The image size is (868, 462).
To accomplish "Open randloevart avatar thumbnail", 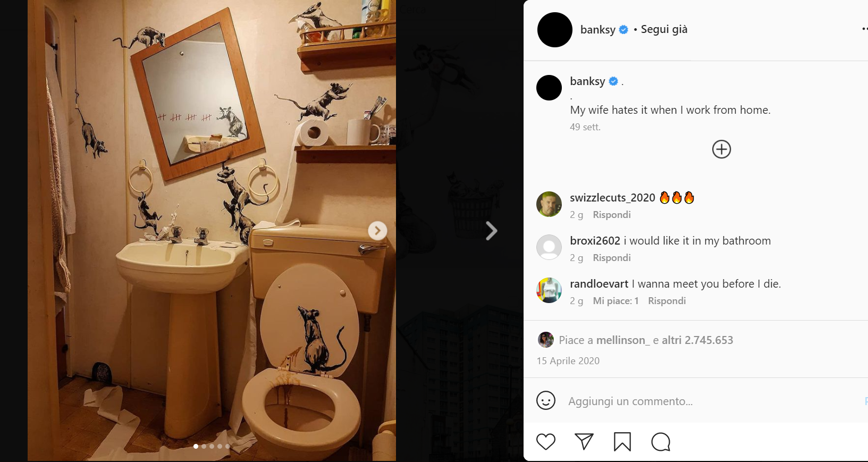I will pos(549,290).
